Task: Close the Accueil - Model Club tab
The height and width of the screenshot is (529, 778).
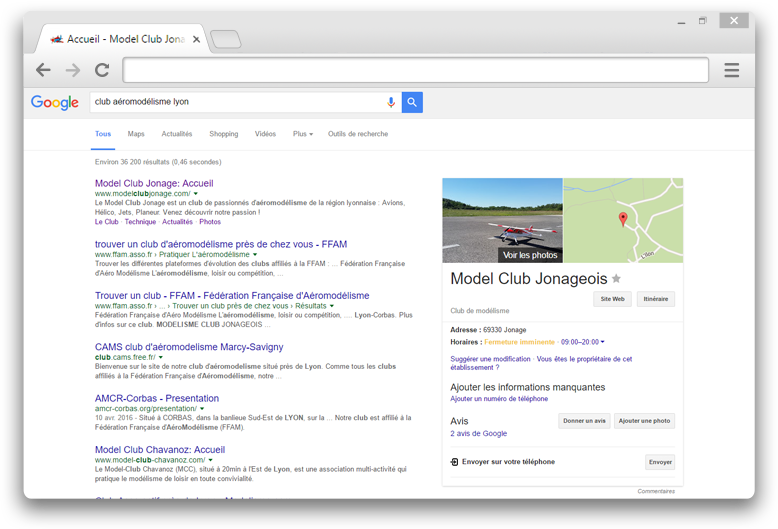Action: [x=196, y=39]
